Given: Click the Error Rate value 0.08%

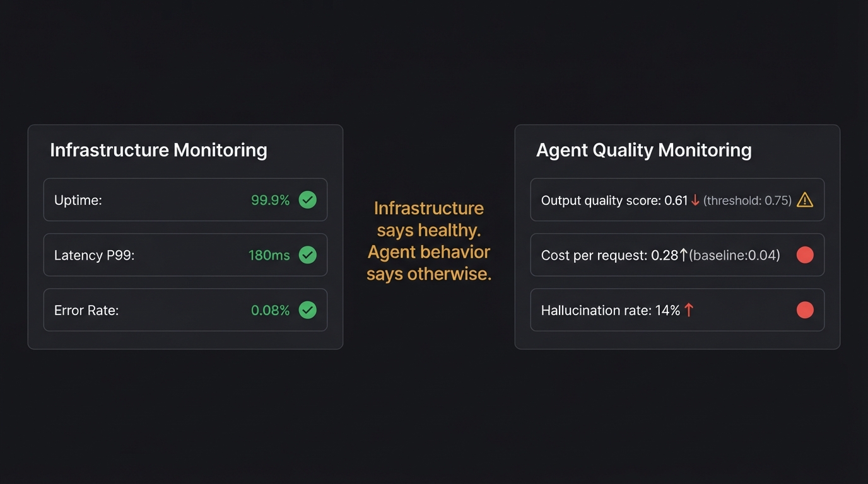Looking at the screenshot, I should (x=271, y=310).
